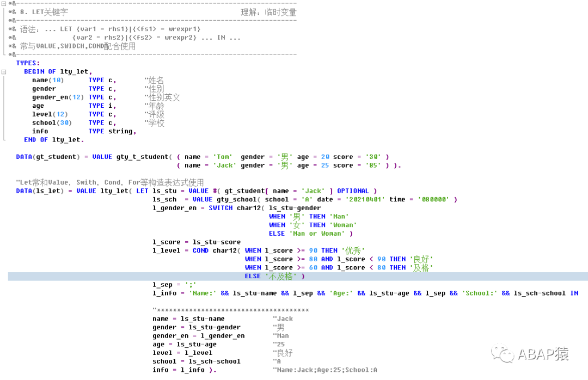Click the 'Woman' string in WHEN clause
Screen dimensions: 588x380
click(343, 225)
